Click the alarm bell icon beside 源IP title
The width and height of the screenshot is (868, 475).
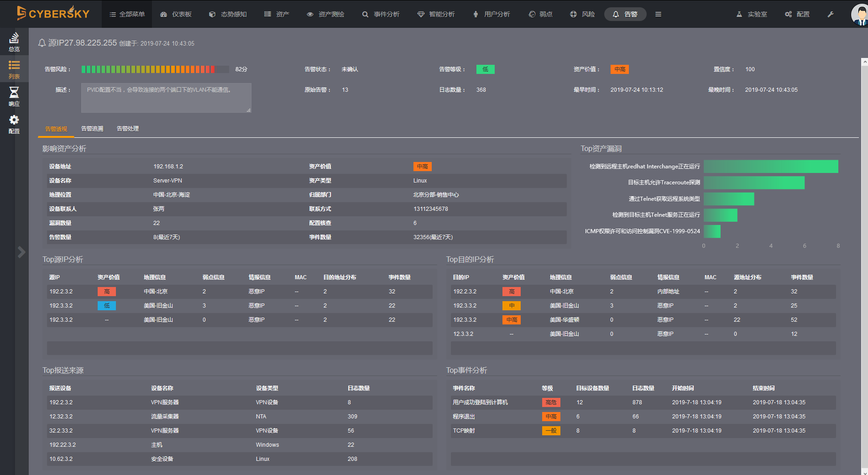pyautogui.click(x=42, y=43)
